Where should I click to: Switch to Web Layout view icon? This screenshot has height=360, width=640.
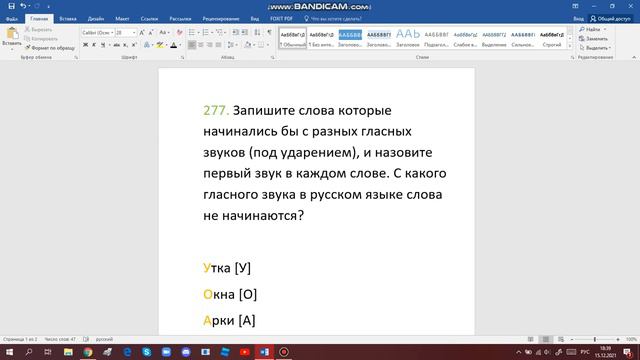pyautogui.click(x=561, y=339)
